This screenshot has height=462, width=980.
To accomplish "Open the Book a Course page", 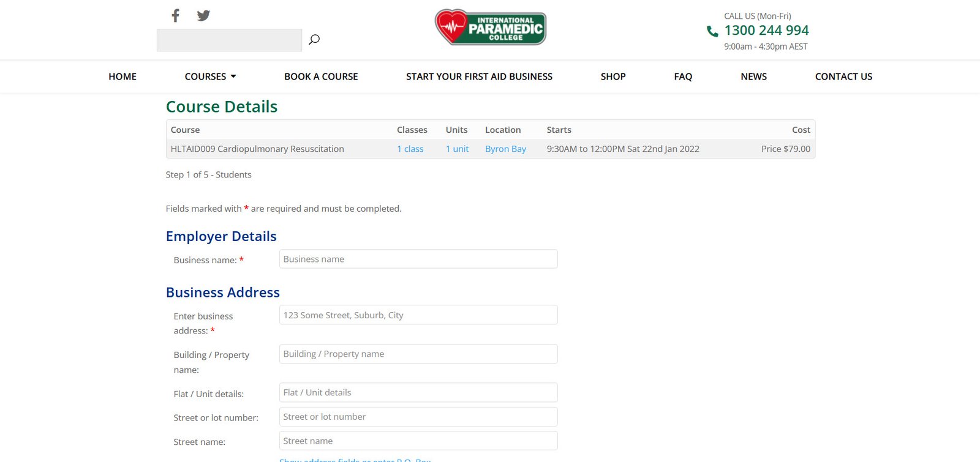I will point(321,76).
